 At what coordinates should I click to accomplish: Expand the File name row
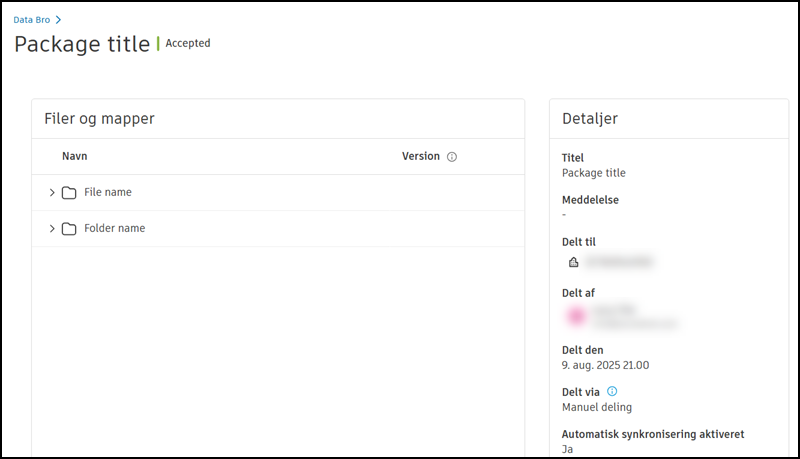click(52, 192)
